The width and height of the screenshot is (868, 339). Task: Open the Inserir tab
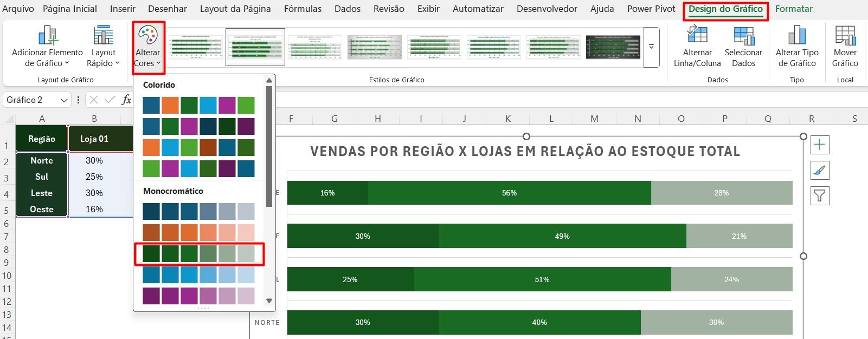(x=123, y=9)
